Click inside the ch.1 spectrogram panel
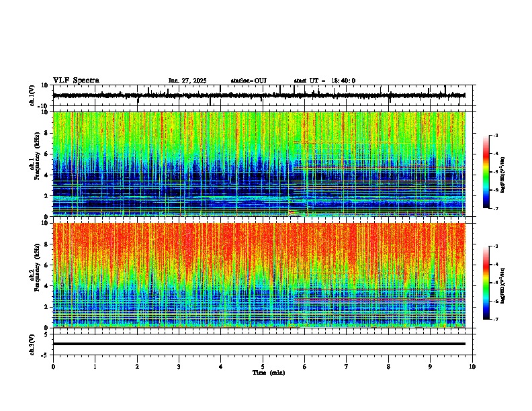Image resolution: width=532 pixels, height=411 pixels. (x=259, y=164)
